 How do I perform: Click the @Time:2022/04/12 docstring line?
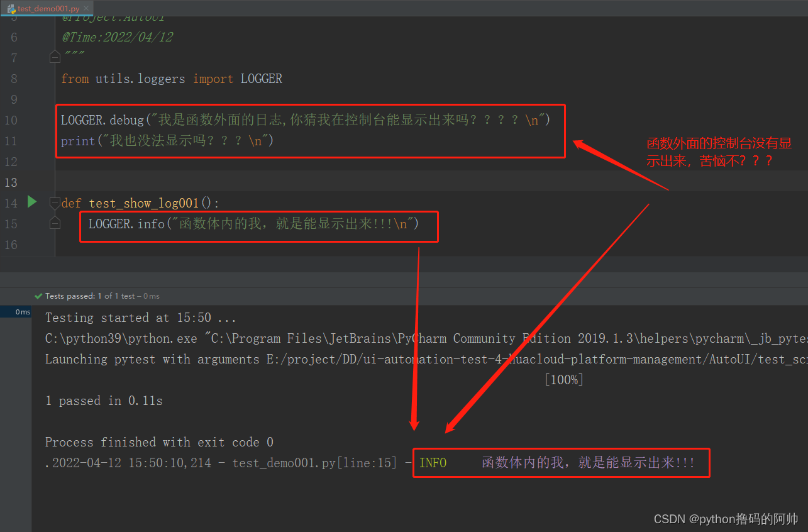tap(117, 37)
